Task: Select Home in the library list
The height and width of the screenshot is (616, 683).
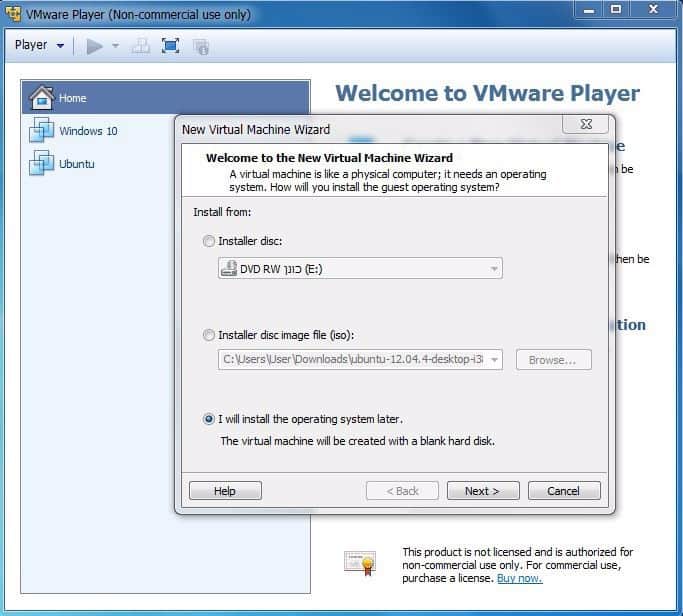Action: (x=166, y=98)
